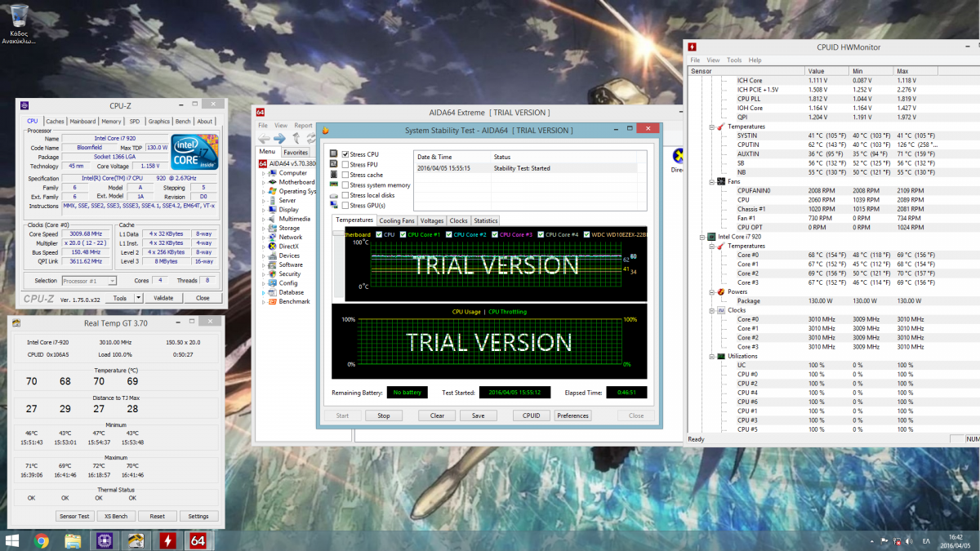Toggle CPU Core #3 graph checkbox
The image size is (980, 551).
point(494,235)
